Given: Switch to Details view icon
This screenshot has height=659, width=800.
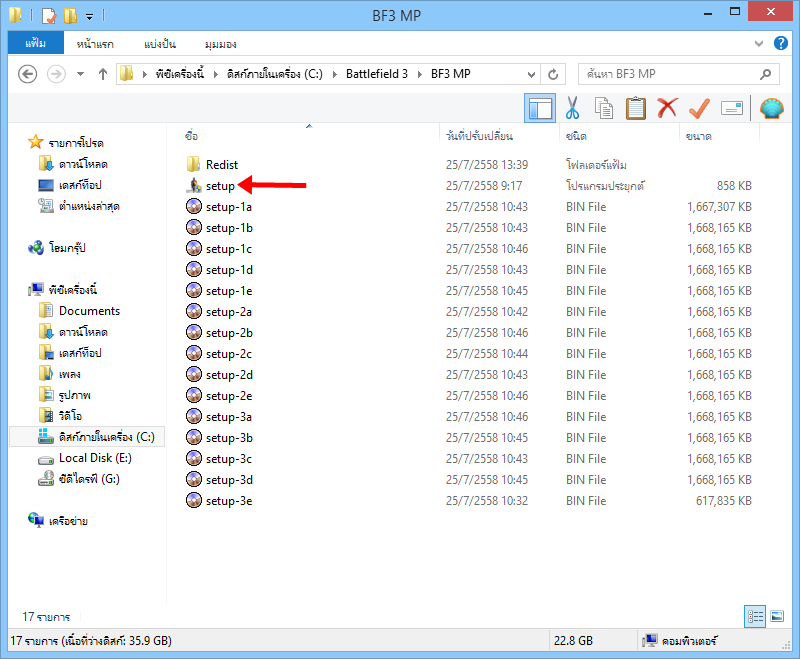Looking at the screenshot, I should (x=755, y=617).
